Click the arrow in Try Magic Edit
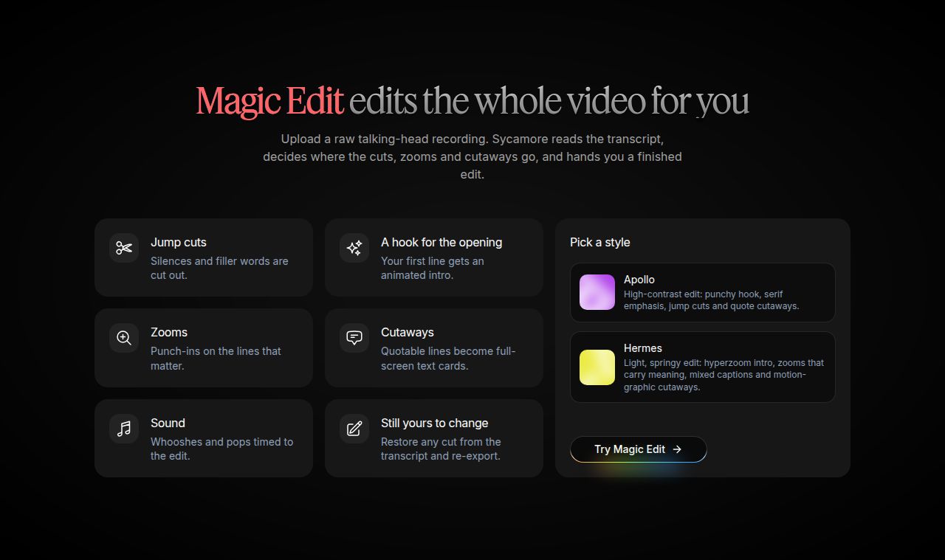Image resolution: width=945 pixels, height=560 pixels. point(677,449)
